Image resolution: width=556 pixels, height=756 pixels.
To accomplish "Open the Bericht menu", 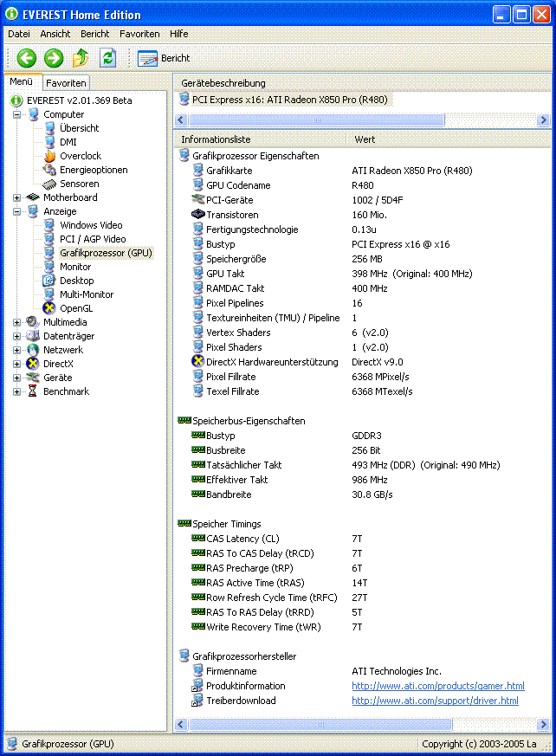I will pyautogui.click(x=94, y=34).
